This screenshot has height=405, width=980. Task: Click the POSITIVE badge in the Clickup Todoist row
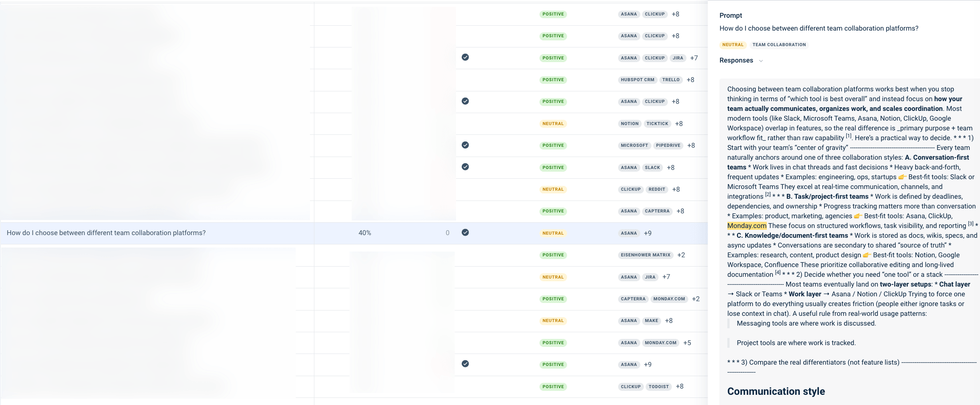point(553,387)
